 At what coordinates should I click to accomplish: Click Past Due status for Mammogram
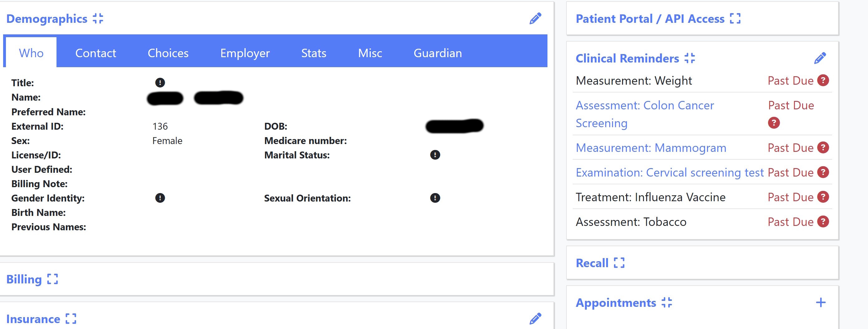coord(791,148)
